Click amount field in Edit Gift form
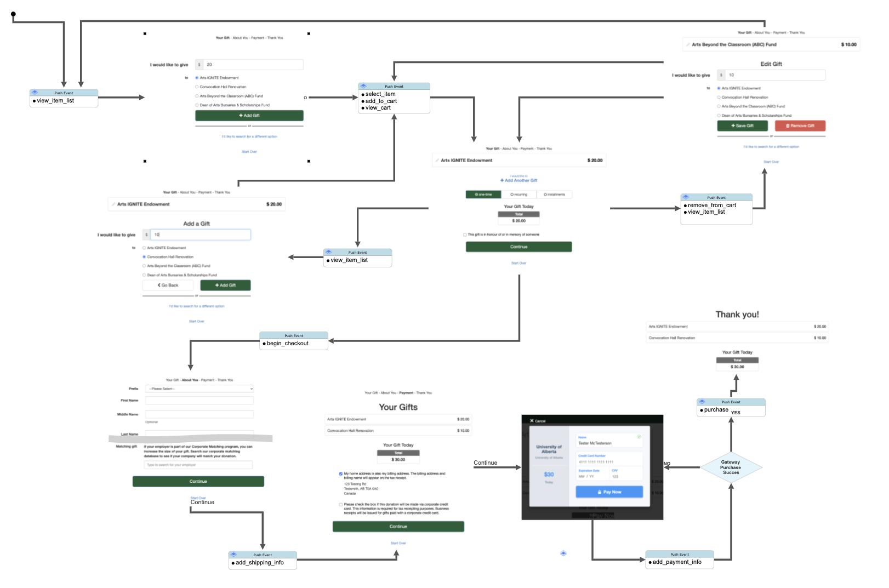 pyautogui.click(x=776, y=75)
